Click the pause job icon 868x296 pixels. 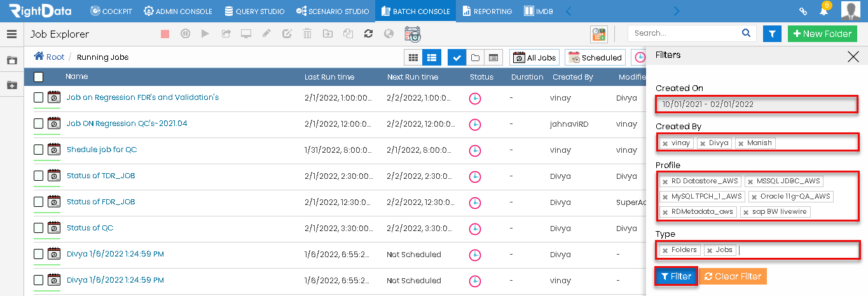click(x=185, y=34)
